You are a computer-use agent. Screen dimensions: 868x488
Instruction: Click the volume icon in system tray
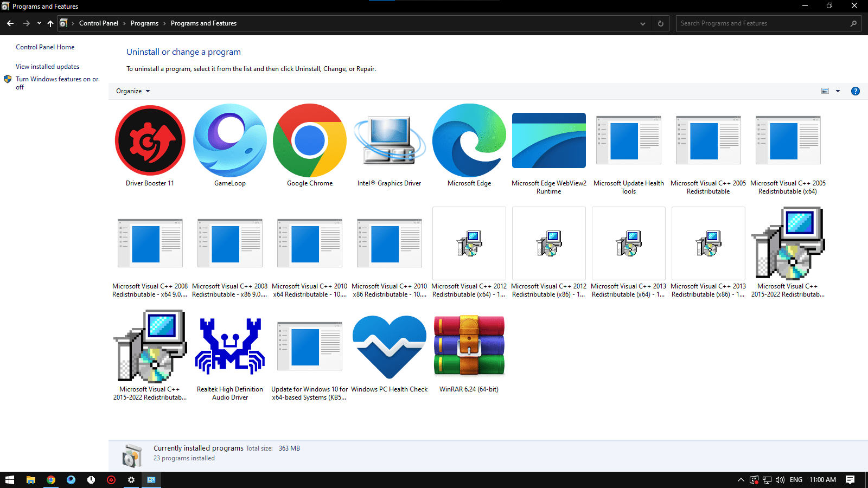[x=780, y=480]
